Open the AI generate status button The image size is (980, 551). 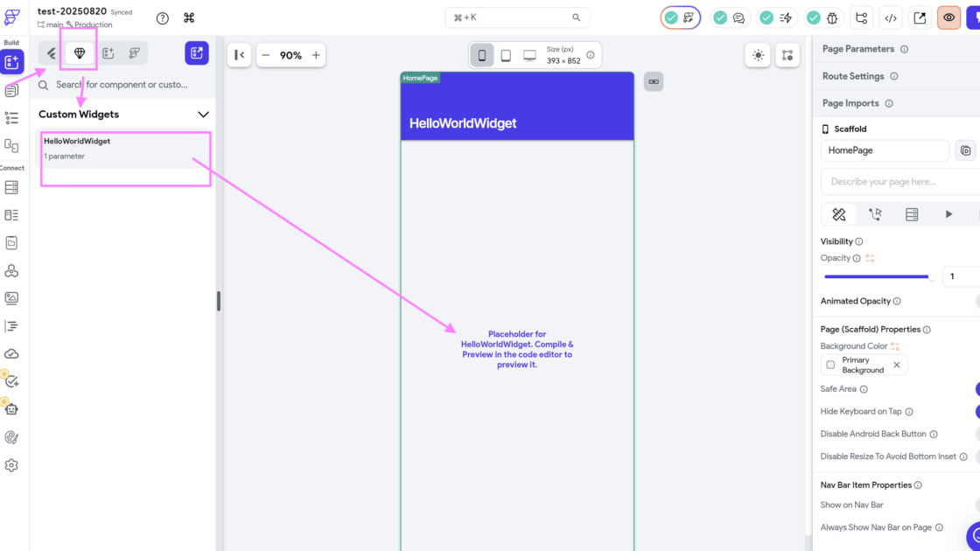(x=681, y=17)
